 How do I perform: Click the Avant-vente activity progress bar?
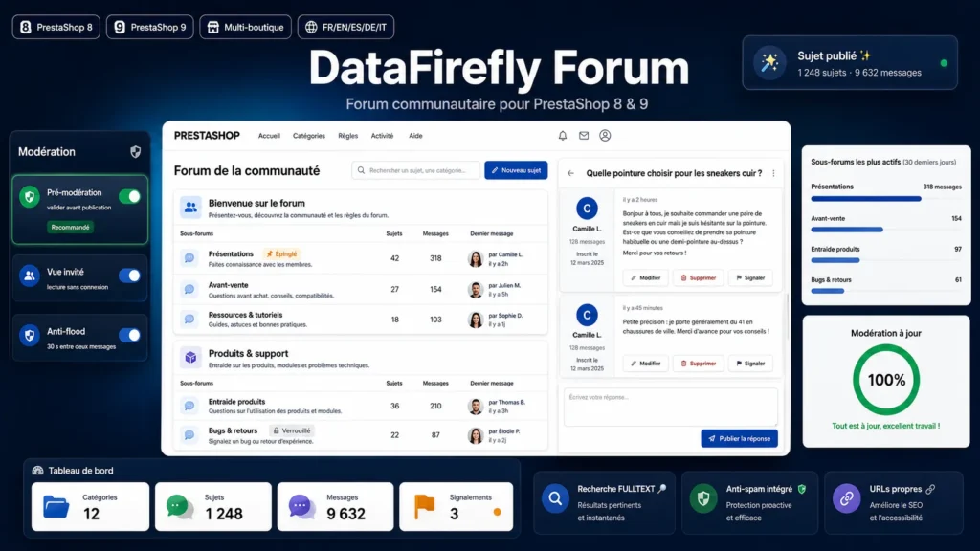point(886,230)
